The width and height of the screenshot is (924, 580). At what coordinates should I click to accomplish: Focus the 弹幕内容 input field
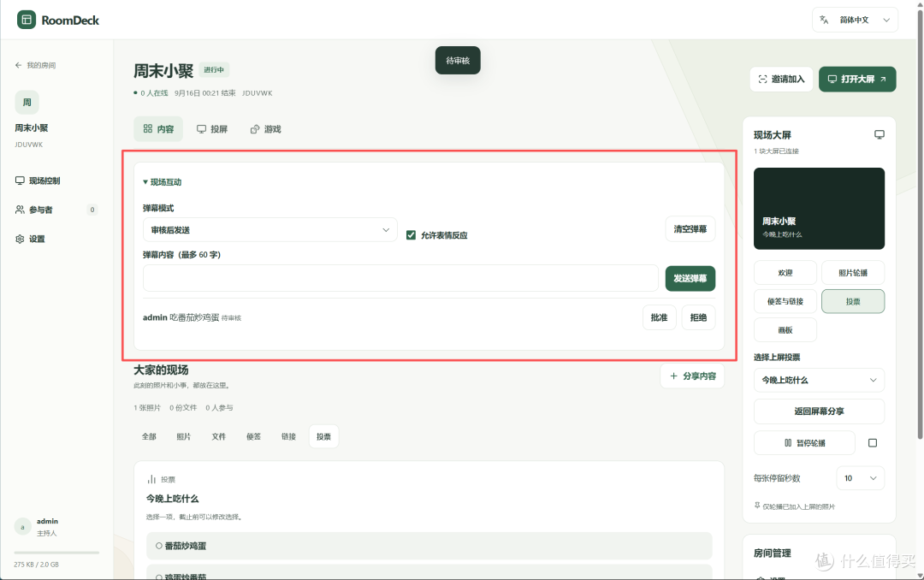(x=400, y=278)
